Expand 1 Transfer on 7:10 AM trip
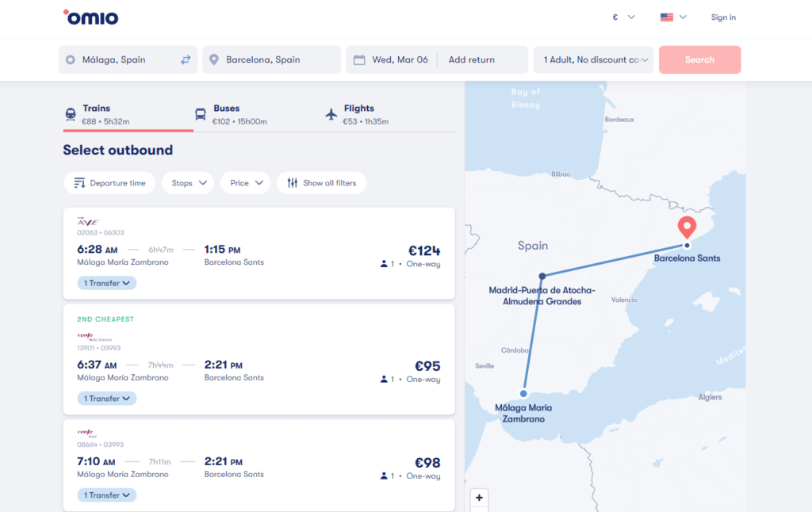 coord(107,495)
